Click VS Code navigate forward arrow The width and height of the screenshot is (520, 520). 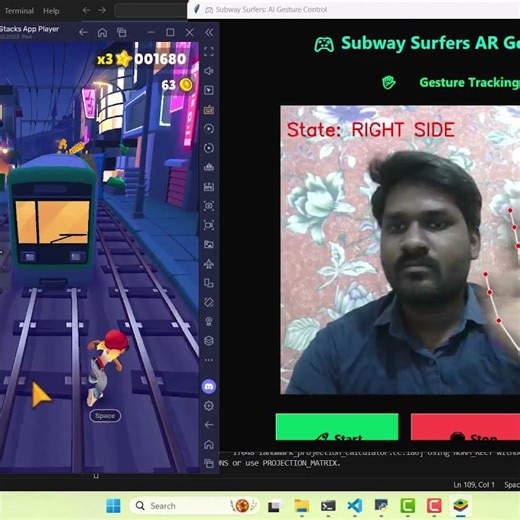coord(102,10)
